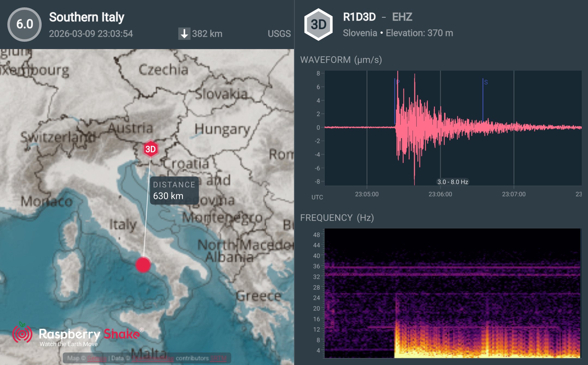Click the 3.0 - 8.0 Hz filter label
The image size is (588, 365).
pyautogui.click(x=452, y=182)
